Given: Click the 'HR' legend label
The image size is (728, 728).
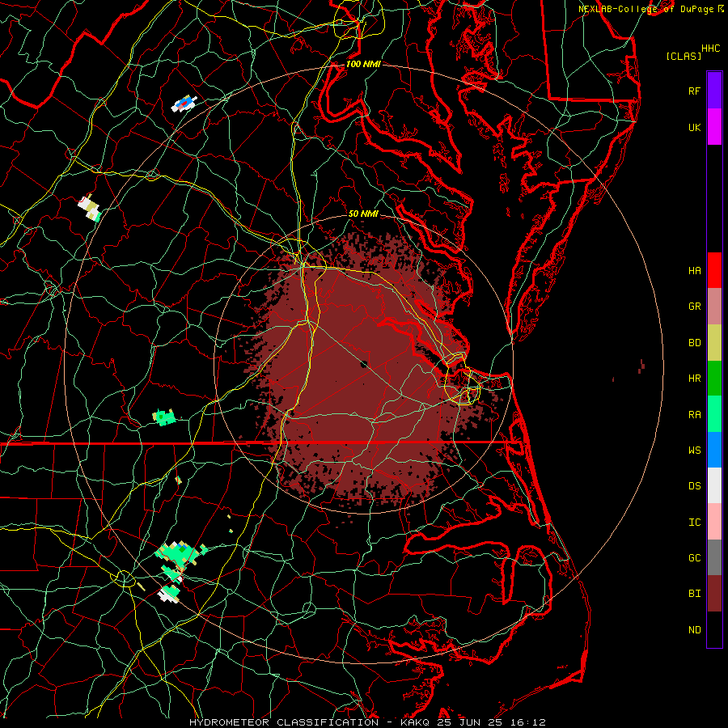Looking at the screenshot, I should (x=694, y=379).
